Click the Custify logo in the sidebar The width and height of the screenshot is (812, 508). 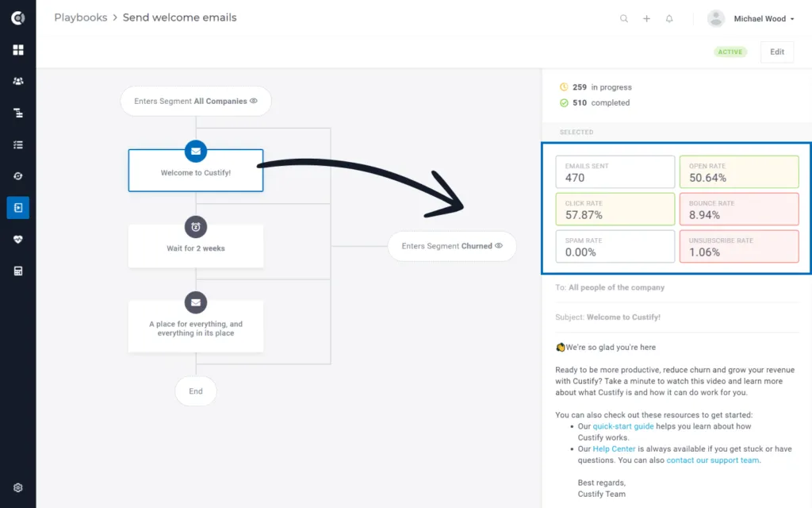pos(18,18)
